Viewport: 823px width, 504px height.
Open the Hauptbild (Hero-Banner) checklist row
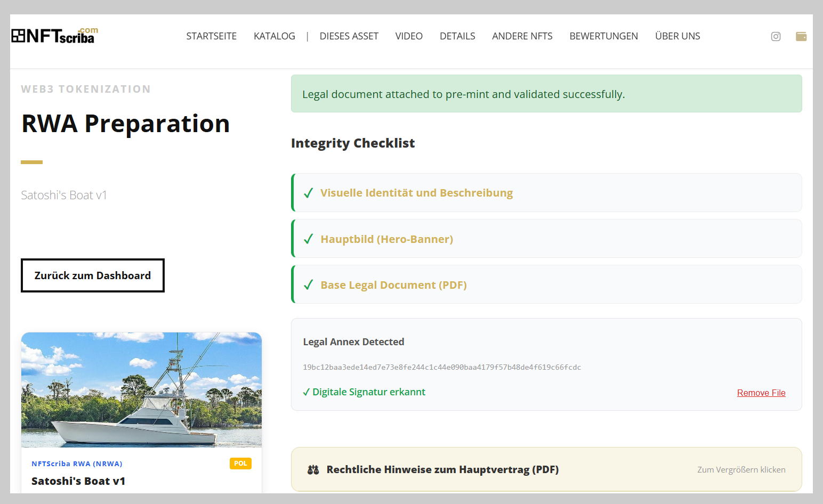[x=546, y=238]
